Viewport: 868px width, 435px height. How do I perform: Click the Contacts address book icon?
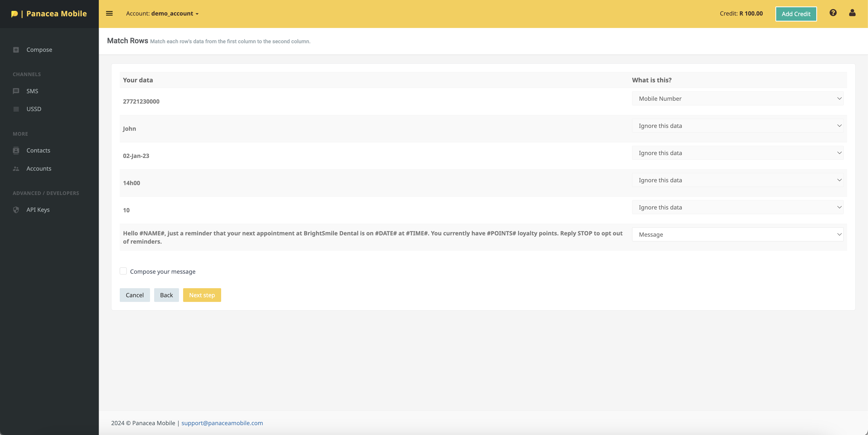(16, 150)
